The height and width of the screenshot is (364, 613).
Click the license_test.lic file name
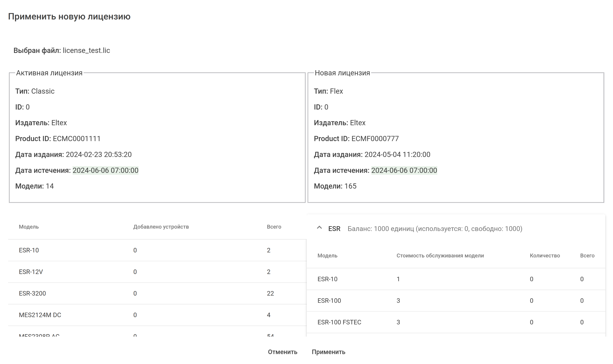[x=86, y=51]
